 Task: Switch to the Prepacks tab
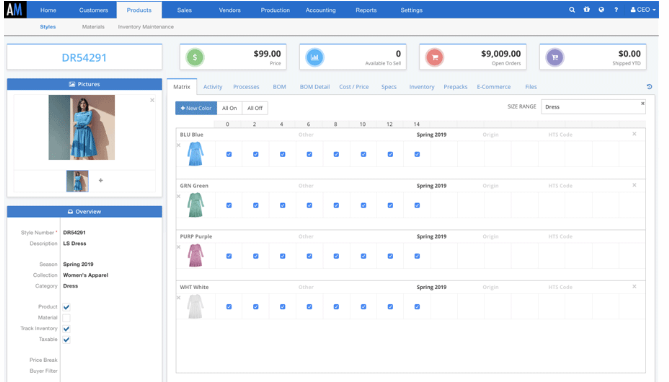[x=455, y=87]
